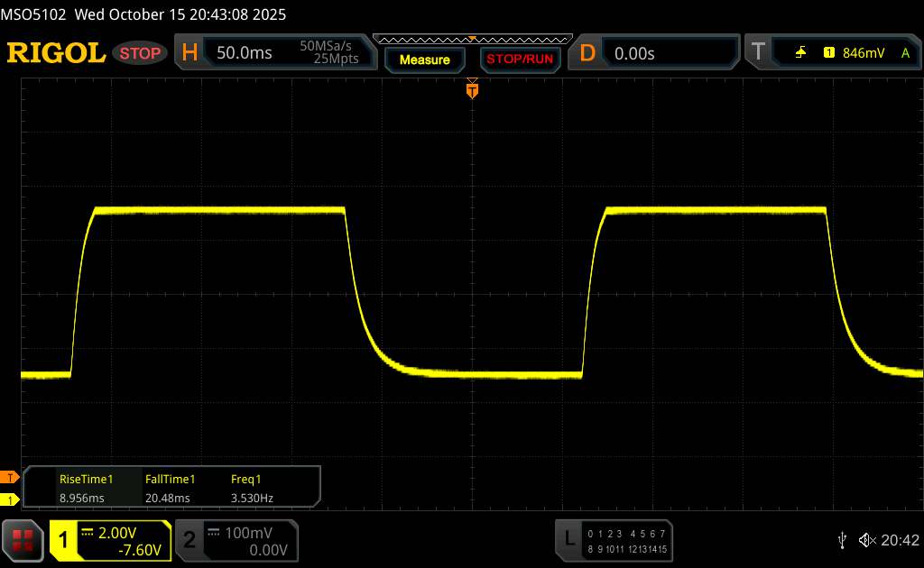Tap the orange H horizontal timebase icon
Viewport: 924px width, 568px height.
tap(189, 53)
